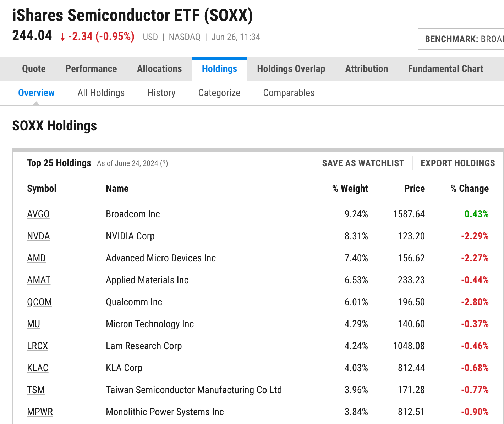This screenshot has height=424, width=504.
Task: Click the Name column header
Action: [117, 189]
